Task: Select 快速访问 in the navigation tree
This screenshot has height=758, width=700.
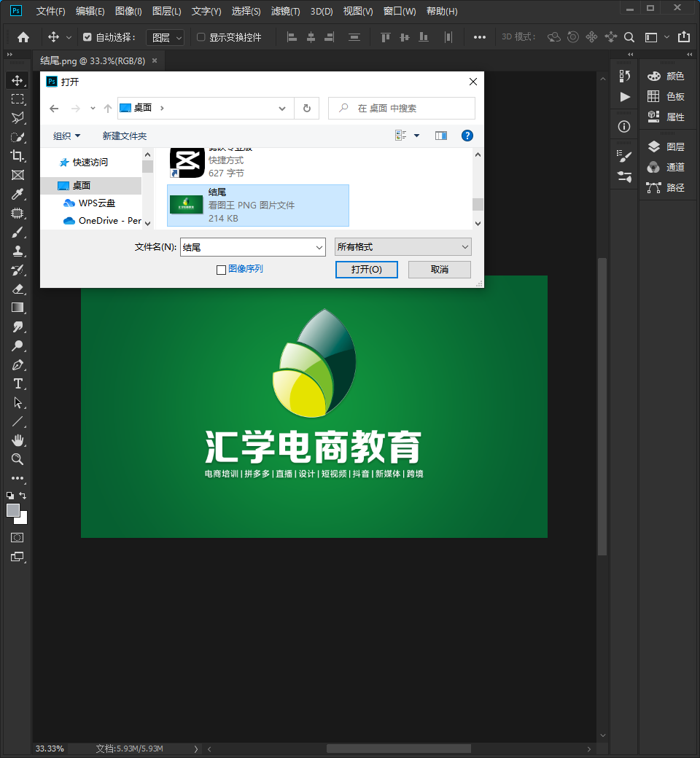Action: click(84, 163)
